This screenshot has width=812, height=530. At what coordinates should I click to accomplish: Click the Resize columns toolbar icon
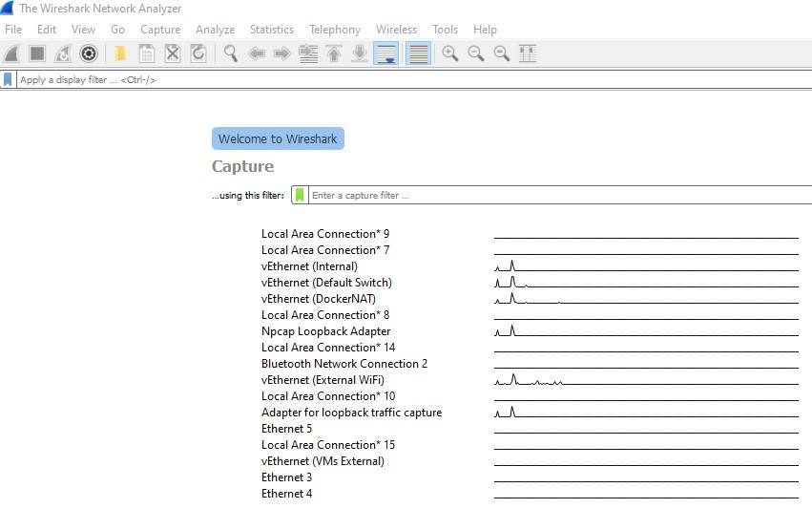(x=527, y=53)
